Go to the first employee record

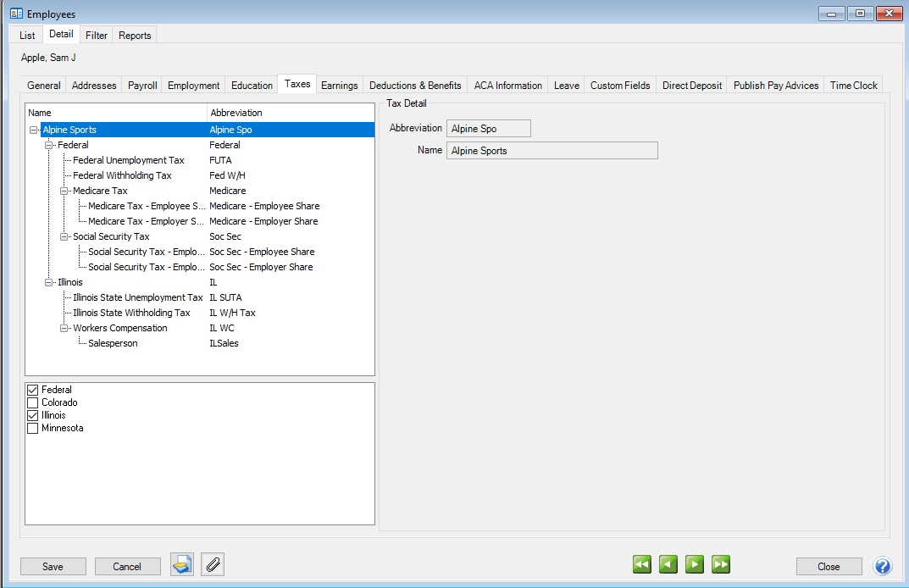pos(642,564)
